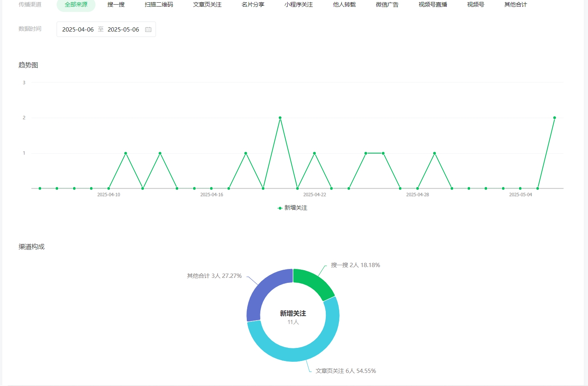Select the 视频号 channel filter
The width and height of the screenshot is (588, 386).
coord(476,5)
